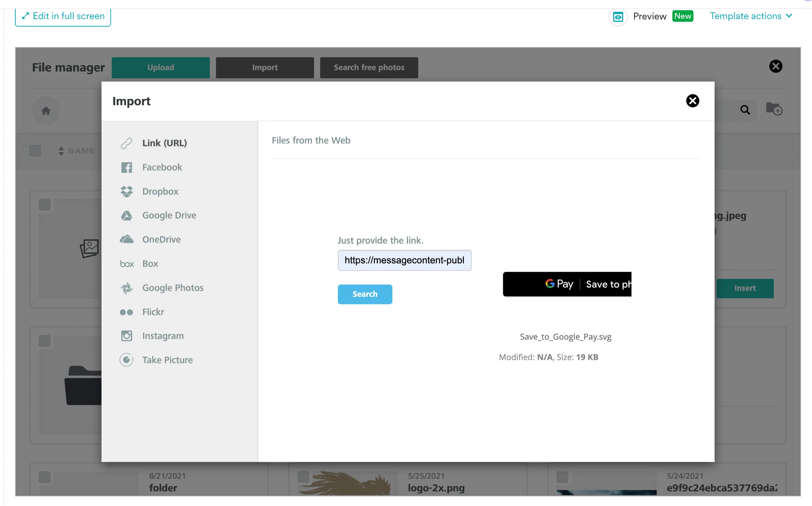Select the Save to Google Pay image

(567, 284)
